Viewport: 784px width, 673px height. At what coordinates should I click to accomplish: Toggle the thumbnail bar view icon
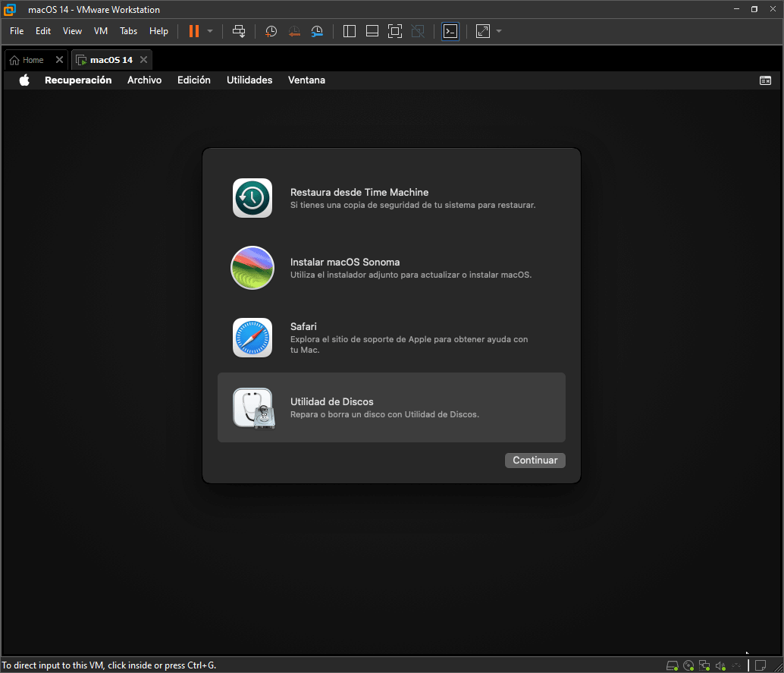point(372,31)
